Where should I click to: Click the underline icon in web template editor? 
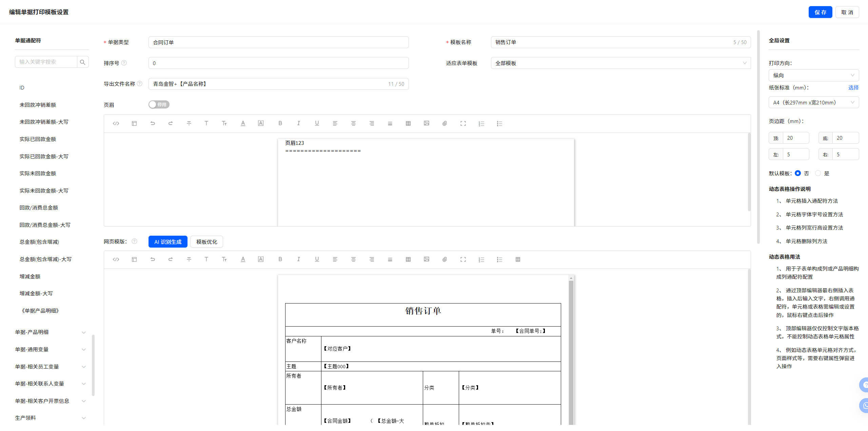point(317,259)
